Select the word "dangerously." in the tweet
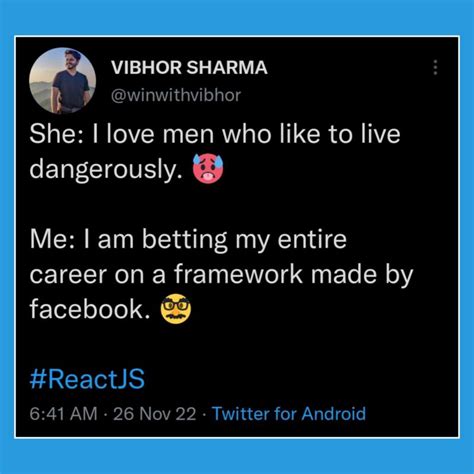 [106, 169]
